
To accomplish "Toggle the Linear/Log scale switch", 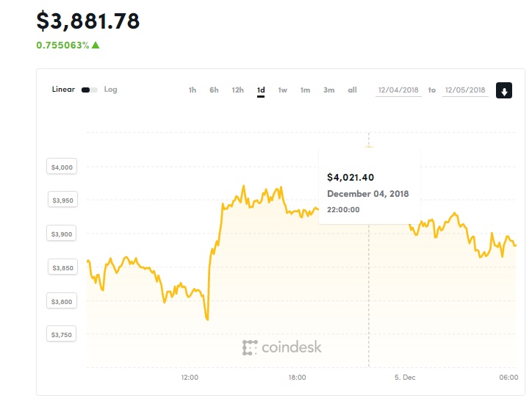I will pos(90,90).
